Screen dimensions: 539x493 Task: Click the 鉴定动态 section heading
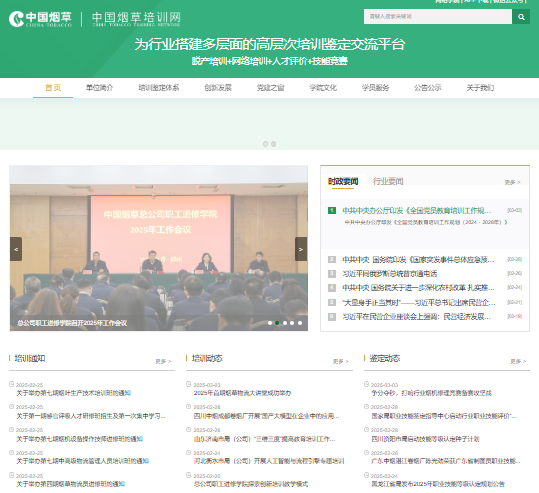(385, 359)
